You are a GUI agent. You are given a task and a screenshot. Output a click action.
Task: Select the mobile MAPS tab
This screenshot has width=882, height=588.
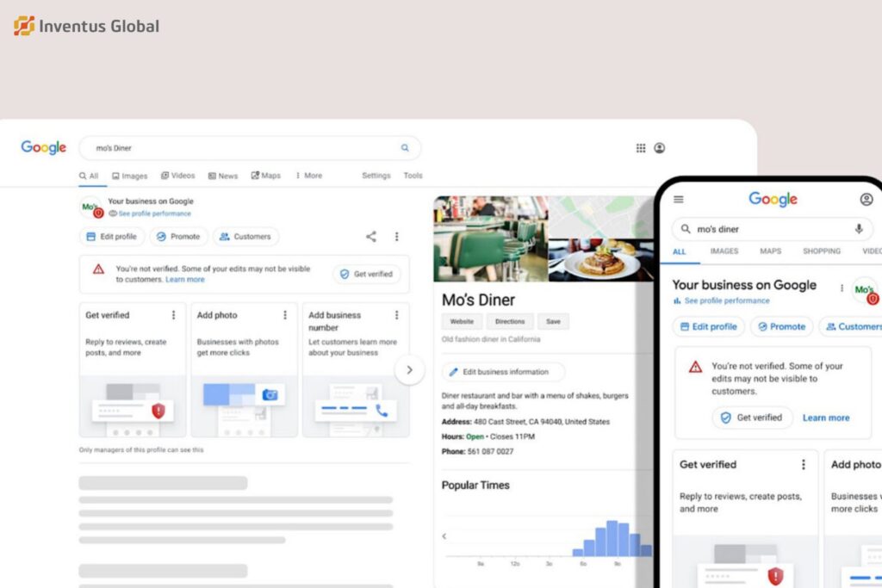[770, 251]
